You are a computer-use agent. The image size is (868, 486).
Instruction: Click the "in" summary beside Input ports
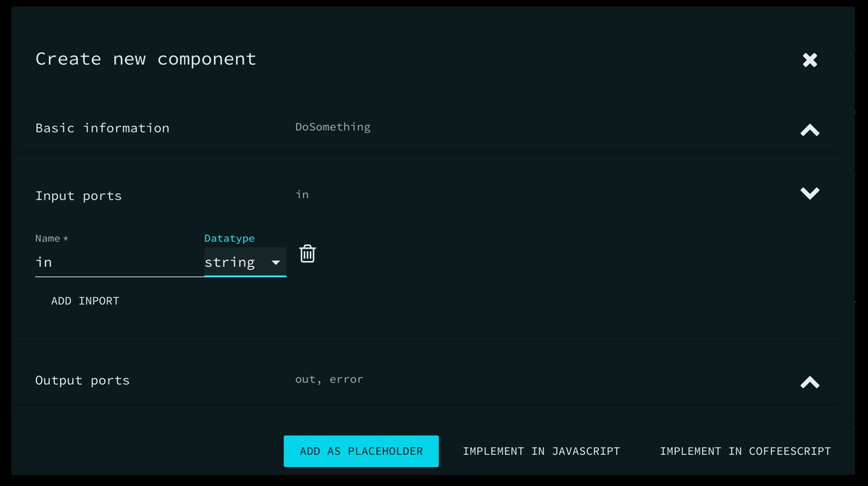pyautogui.click(x=302, y=194)
